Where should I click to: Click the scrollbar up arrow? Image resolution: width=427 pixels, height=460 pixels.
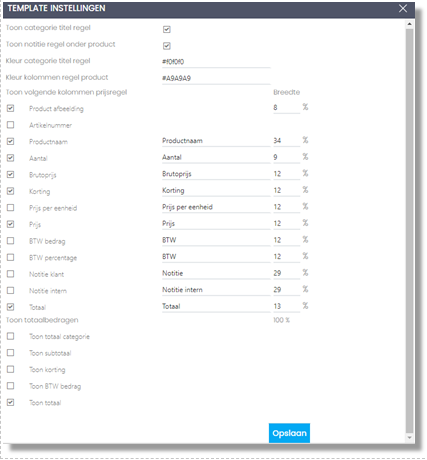point(409,24)
